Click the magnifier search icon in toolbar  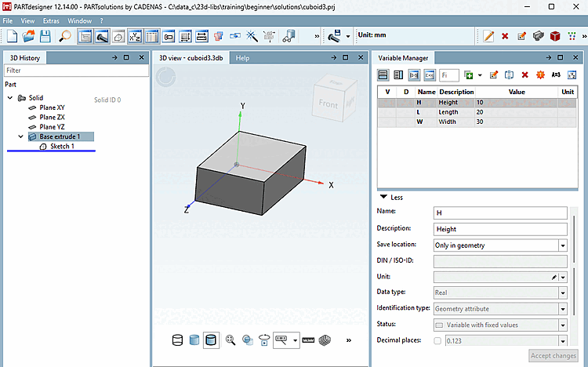pos(65,36)
